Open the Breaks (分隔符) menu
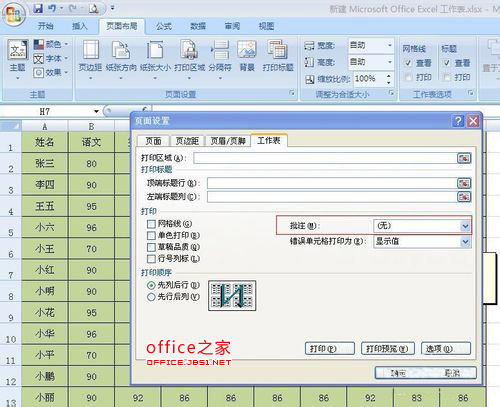 [220, 60]
